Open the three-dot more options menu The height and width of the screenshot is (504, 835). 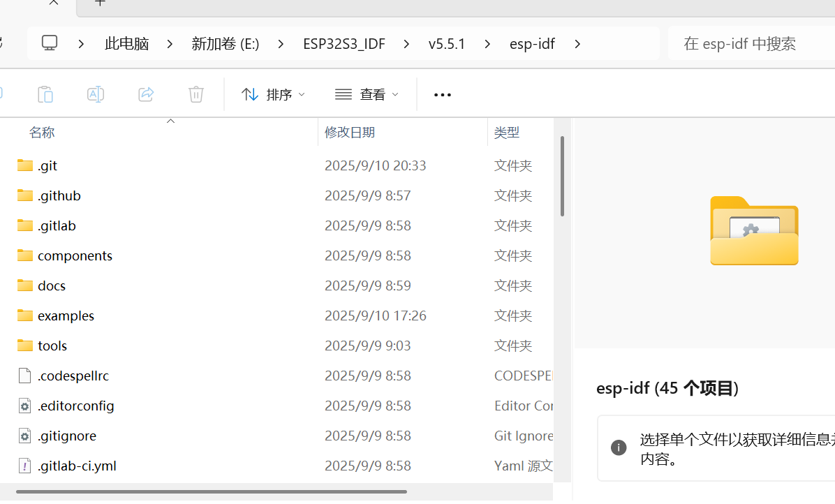[x=443, y=95]
